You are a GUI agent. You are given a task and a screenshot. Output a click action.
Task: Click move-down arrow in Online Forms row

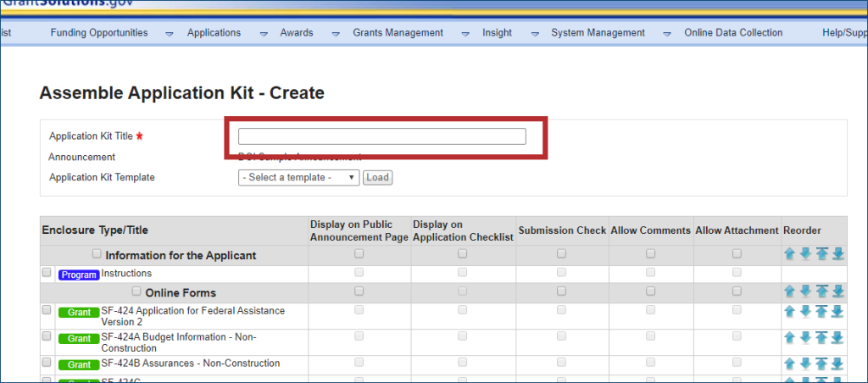[x=805, y=291]
